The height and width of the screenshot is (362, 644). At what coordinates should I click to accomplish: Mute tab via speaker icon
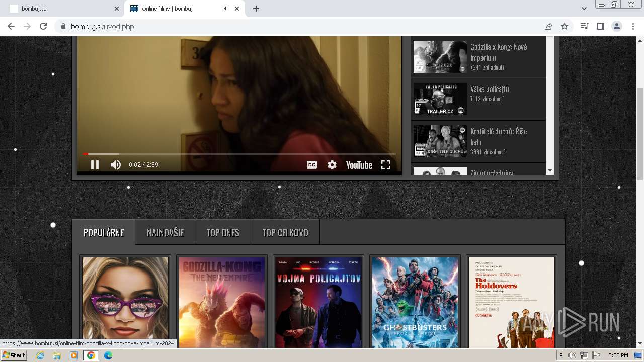tap(226, 9)
